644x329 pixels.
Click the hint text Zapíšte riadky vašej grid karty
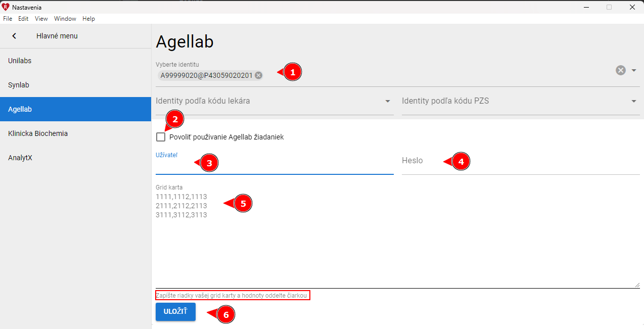click(x=233, y=295)
